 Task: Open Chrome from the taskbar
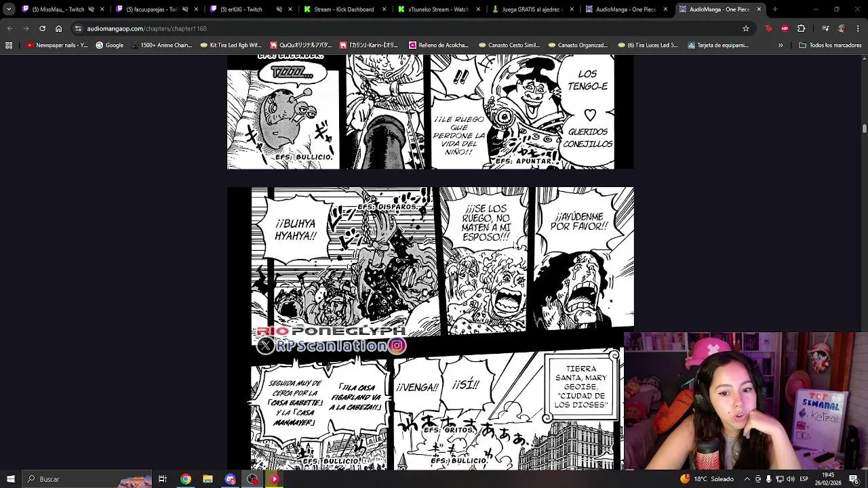[x=185, y=479]
